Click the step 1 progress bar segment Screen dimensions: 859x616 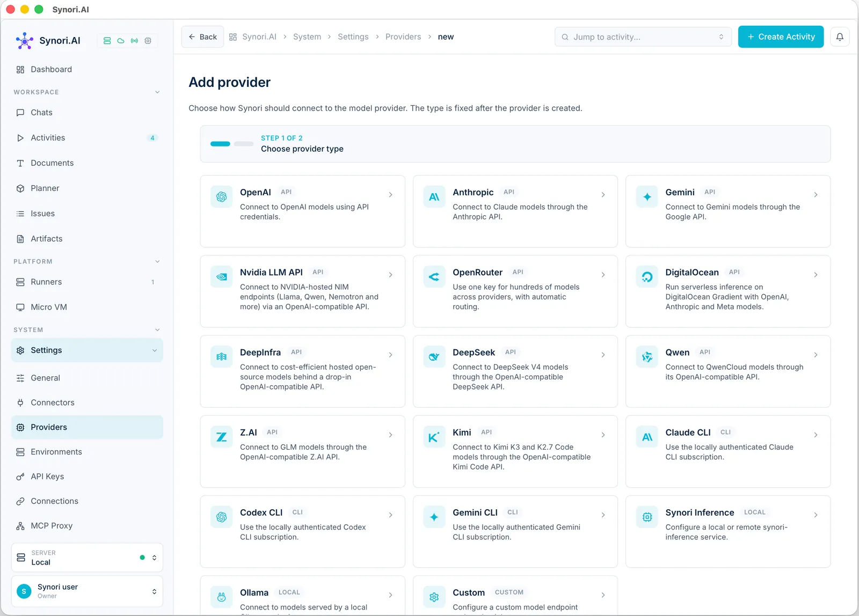coord(220,144)
